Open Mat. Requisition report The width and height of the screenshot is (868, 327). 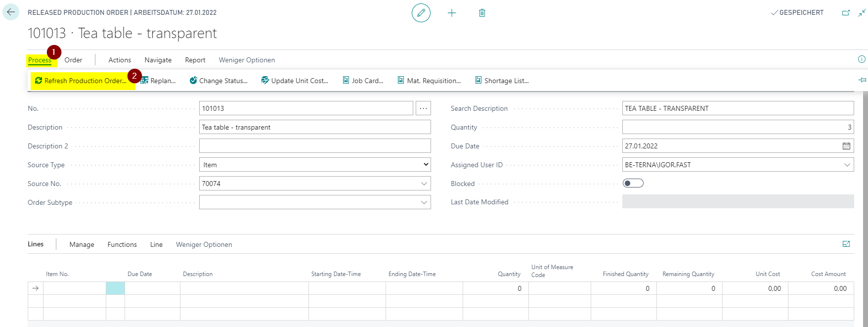[x=429, y=81]
